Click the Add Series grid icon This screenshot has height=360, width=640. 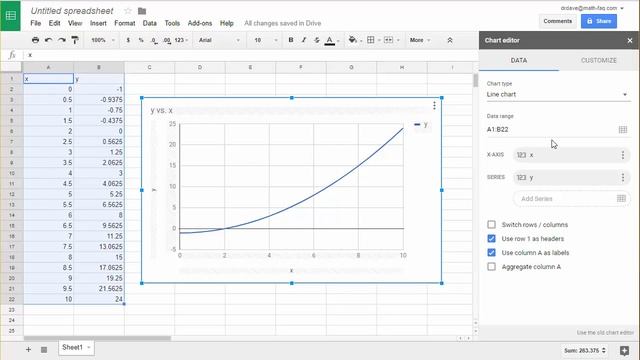coord(621,198)
